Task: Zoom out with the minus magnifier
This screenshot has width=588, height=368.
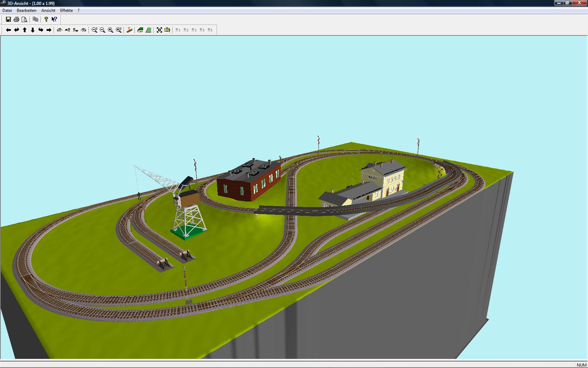Action: (103, 30)
